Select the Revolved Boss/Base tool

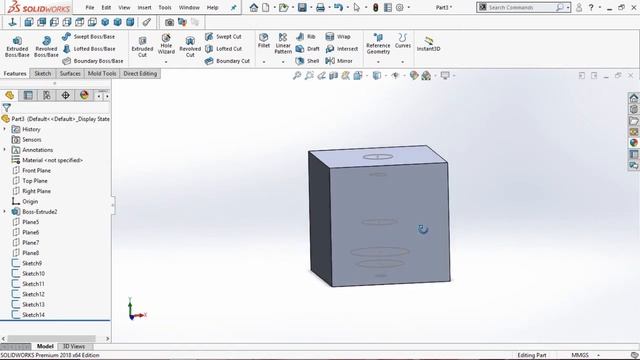point(46,46)
